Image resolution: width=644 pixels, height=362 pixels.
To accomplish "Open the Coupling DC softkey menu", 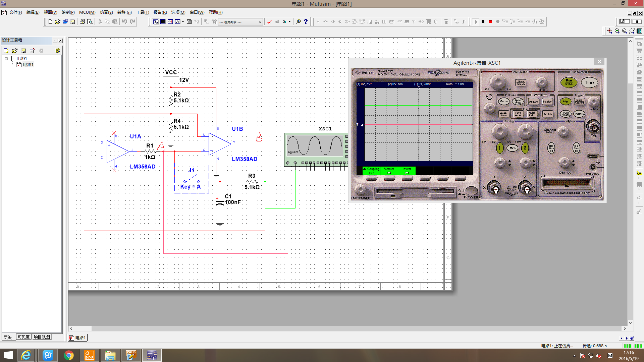I will [371, 171].
